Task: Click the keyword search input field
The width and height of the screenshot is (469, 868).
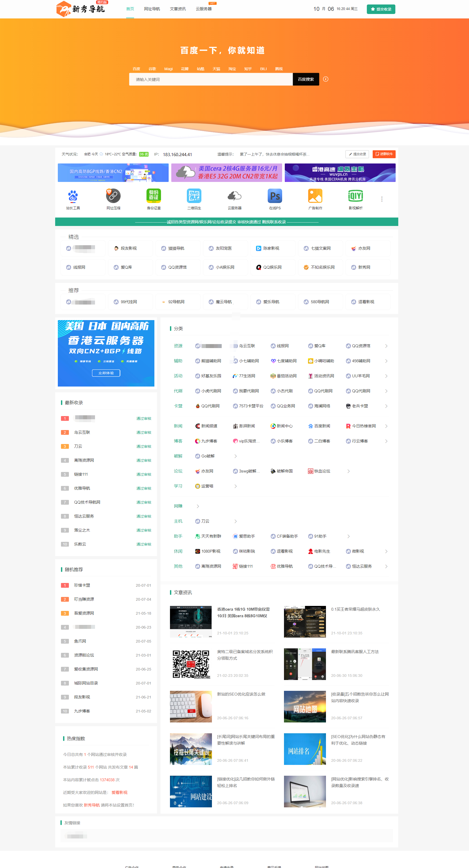Action: (x=211, y=79)
